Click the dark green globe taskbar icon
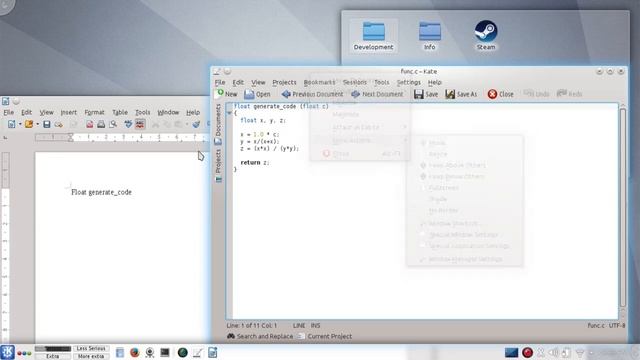 [182, 352]
